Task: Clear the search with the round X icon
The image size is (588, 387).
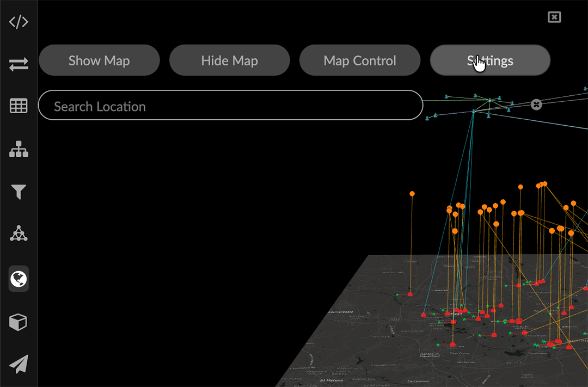Action: pos(536,105)
